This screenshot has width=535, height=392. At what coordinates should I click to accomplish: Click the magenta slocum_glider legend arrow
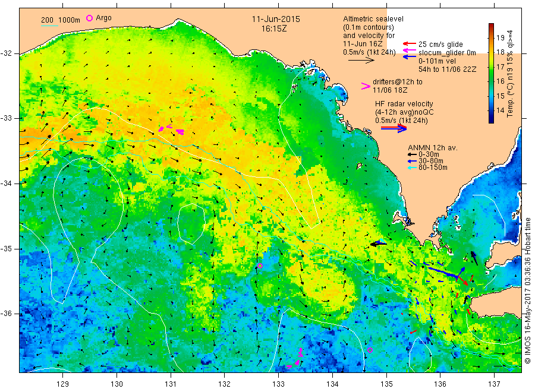409,51
